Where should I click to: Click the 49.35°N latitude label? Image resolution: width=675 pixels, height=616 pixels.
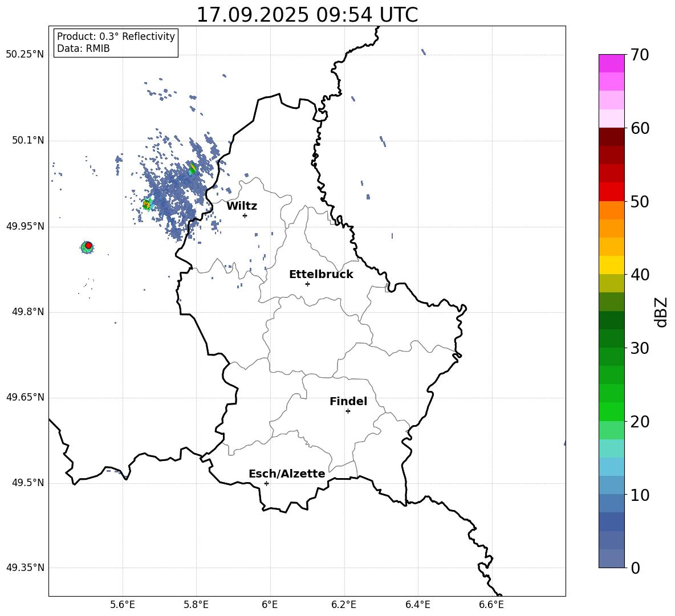pyautogui.click(x=25, y=568)
